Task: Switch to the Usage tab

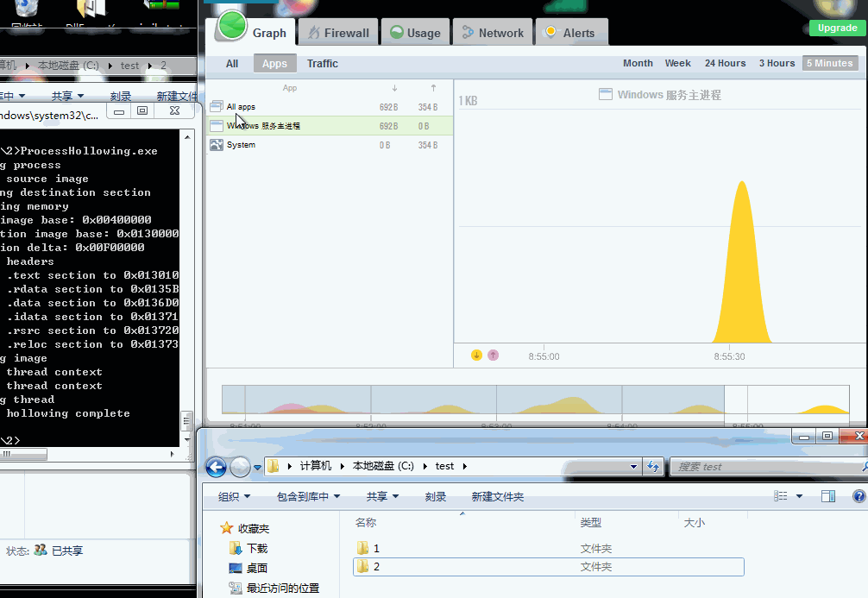Action: (415, 33)
